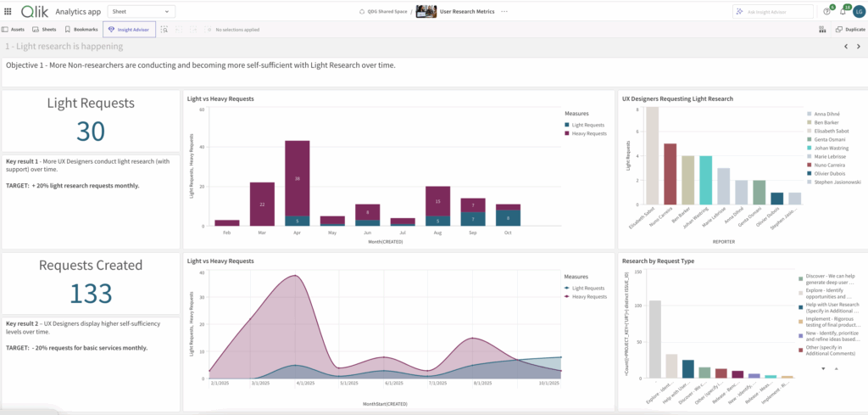Click the Duplicate sheet button
Screen dimensions: 868x415
pyautogui.click(x=850, y=30)
